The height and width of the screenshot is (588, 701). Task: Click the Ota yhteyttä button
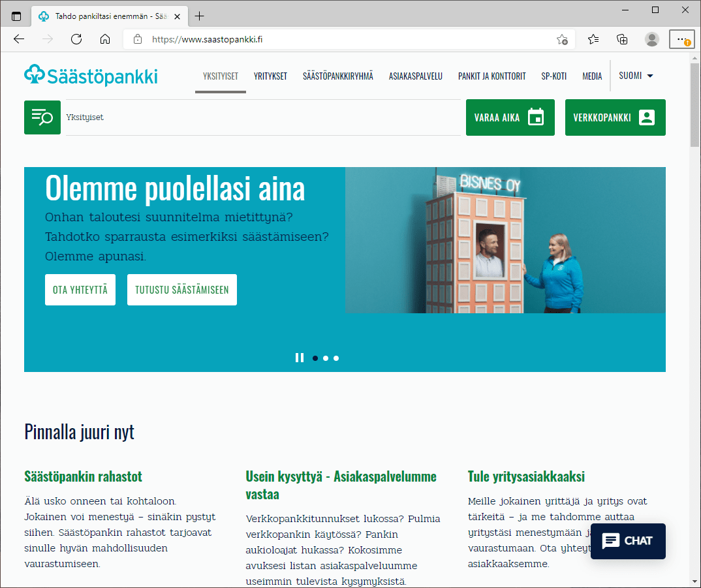pos(80,290)
